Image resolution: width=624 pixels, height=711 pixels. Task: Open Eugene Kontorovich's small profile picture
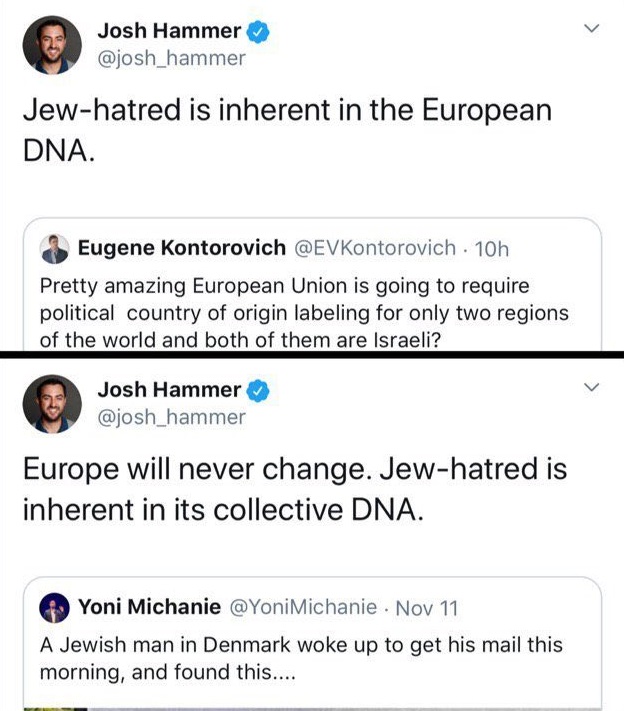click(x=54, y=249)
